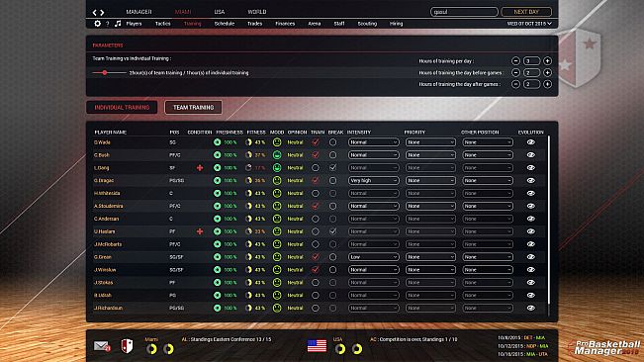The width and height of the screenshot is (644, 362).
Task: View evolution eye for C.Bosh
Action: 531,155
